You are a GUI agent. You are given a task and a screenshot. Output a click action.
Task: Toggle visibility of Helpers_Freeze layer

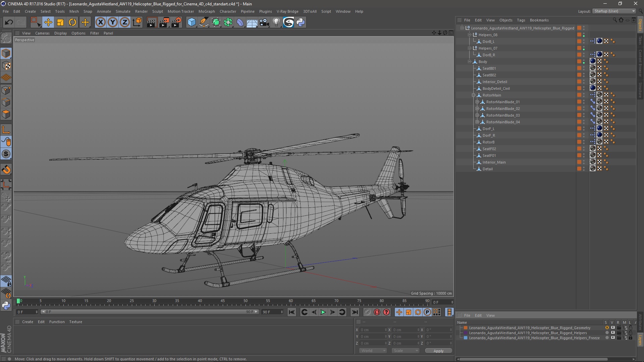point(613,338)
